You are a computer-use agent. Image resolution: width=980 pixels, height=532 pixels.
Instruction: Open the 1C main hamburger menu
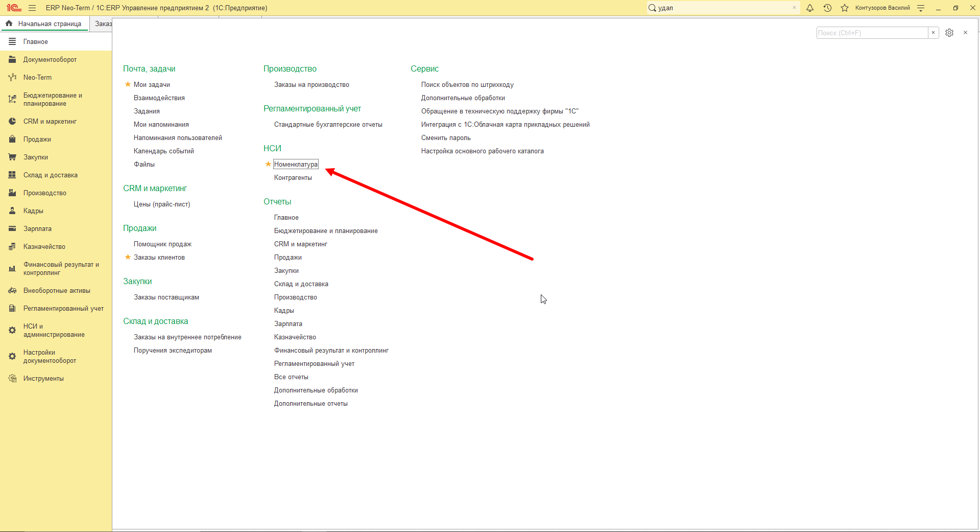pyautogui.click(x=32, y=8)
